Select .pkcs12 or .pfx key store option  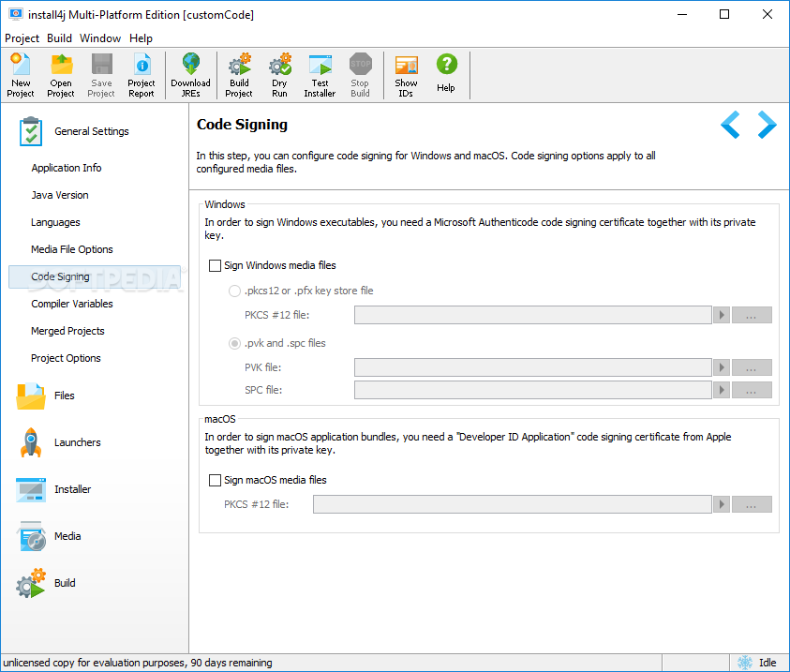235,291
